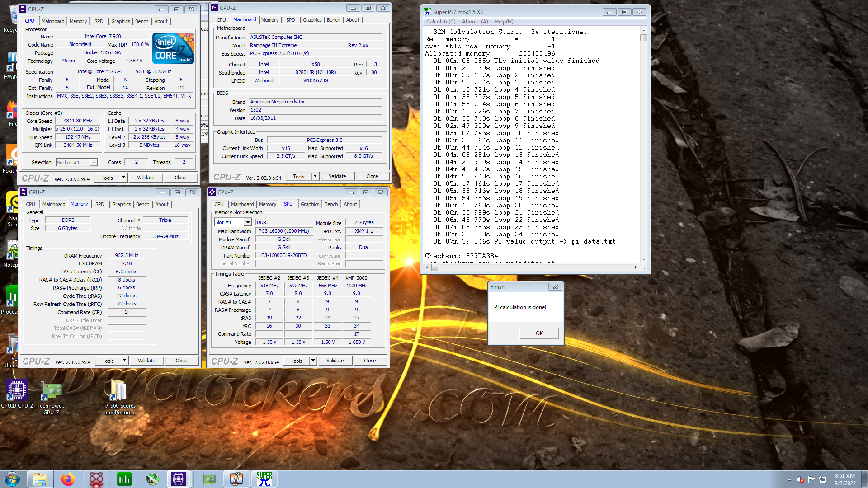Screen dimensions: 868x488
Task: Click the Intel Core i7 inside logo
Action: pos(173,48)
